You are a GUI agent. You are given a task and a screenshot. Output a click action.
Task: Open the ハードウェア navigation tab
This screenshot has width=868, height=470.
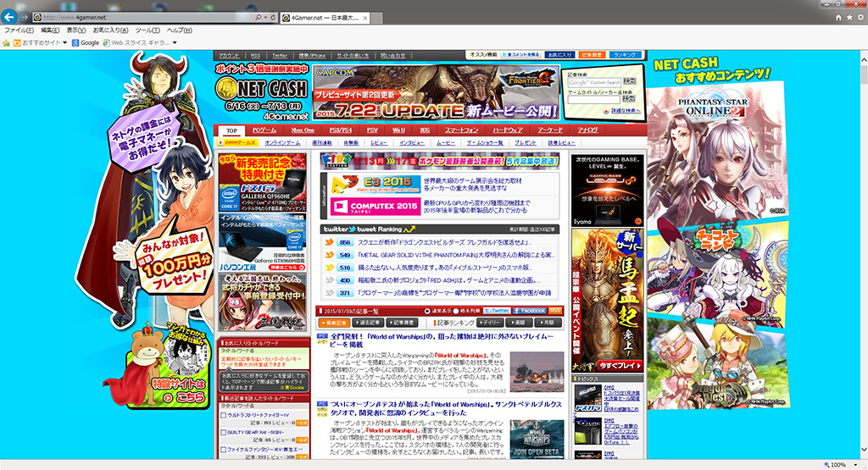pyautogui.click(x=508, y=130)
